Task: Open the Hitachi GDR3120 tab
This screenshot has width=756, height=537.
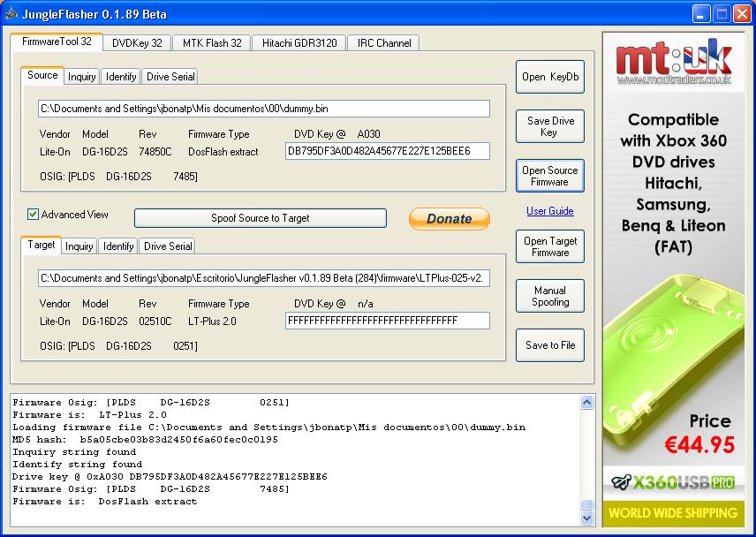Action: click(299, 43)
